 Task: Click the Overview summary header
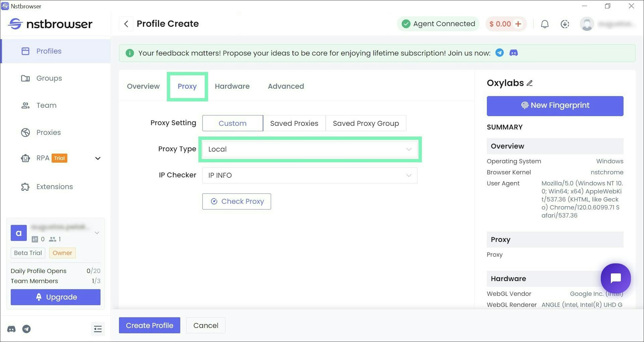click(x=555, y=146)
